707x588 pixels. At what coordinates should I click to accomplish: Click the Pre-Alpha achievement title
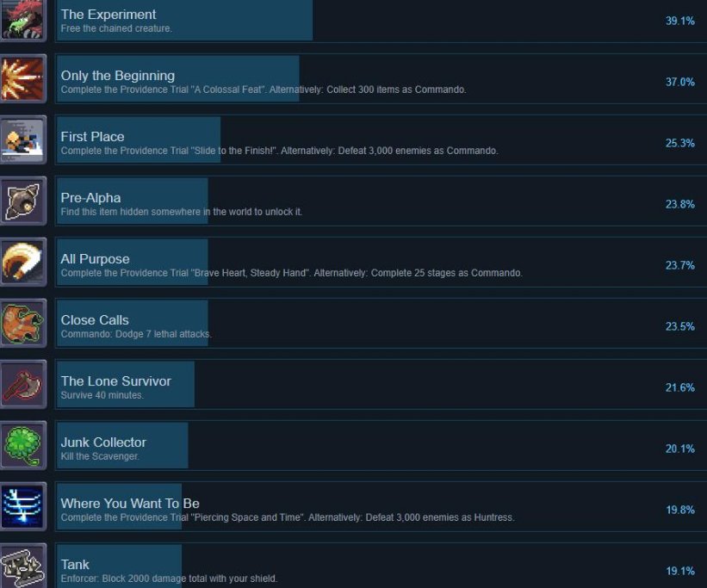pos(90,198)
